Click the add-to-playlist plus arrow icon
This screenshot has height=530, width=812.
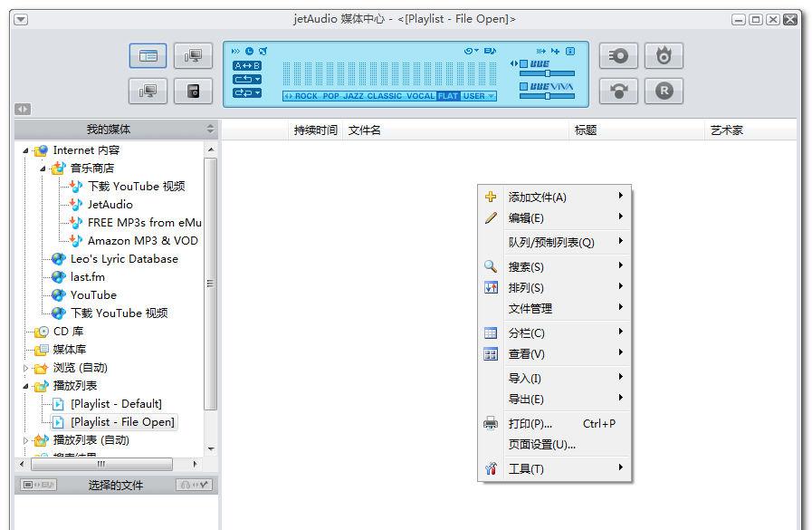tap(555, 52)
